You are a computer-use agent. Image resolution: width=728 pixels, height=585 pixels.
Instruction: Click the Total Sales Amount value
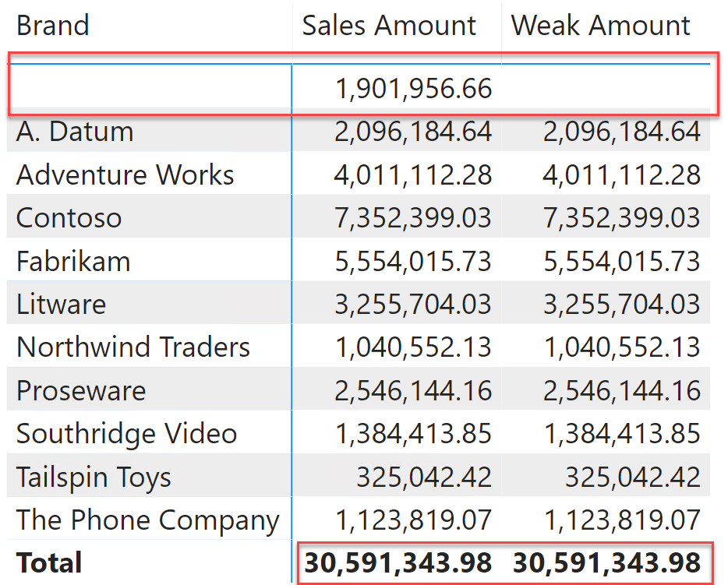pyautogui.click(x=398, y=562)
